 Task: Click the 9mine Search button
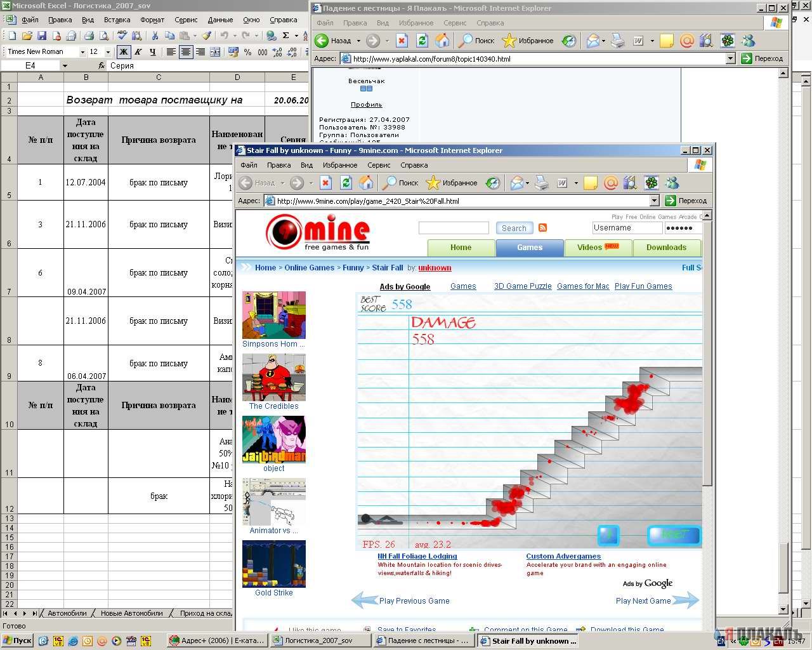(514, 228)
